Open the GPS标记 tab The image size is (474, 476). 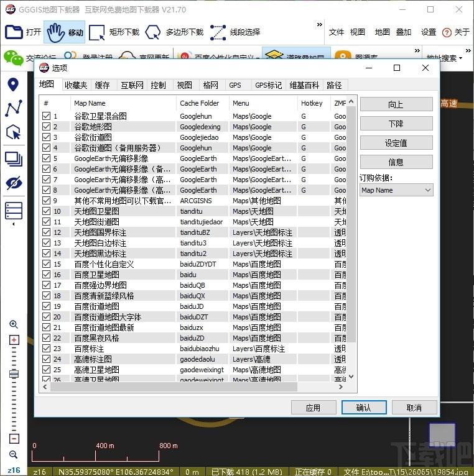coord(268,85)
